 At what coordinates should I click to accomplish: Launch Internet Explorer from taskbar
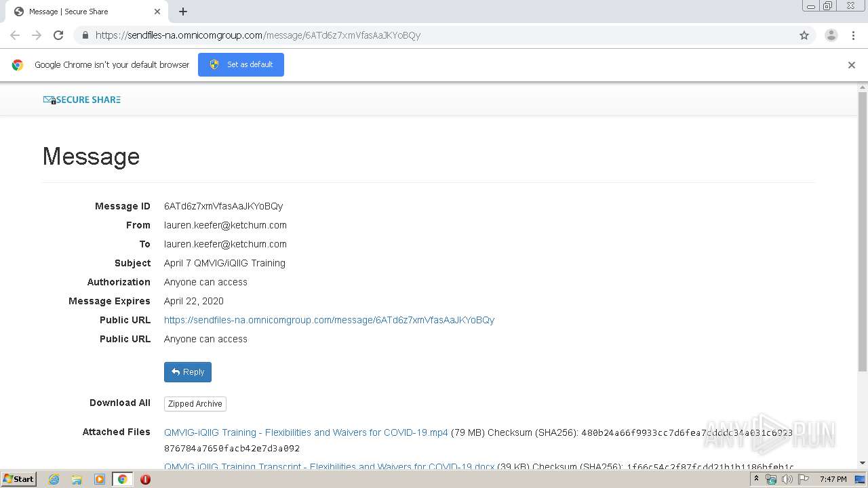click(54, 479)
